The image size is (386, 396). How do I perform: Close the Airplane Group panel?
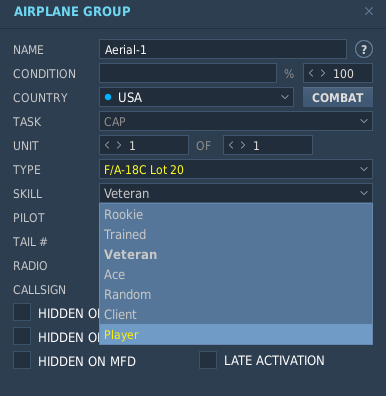369,11
